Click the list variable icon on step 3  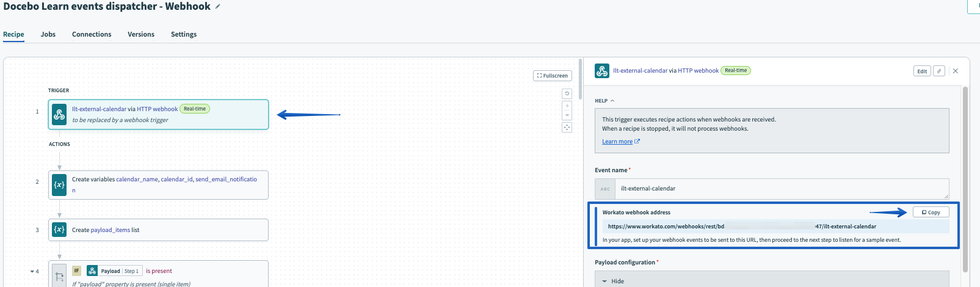pyautogui.click(x=59, y=230)
